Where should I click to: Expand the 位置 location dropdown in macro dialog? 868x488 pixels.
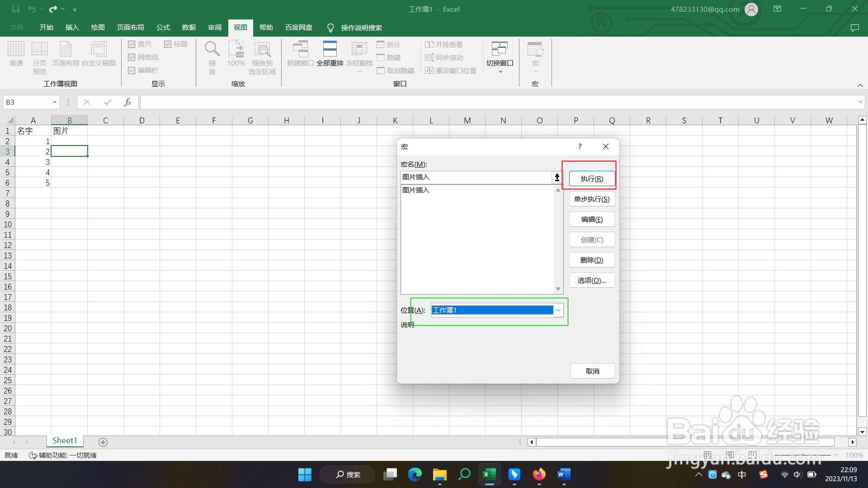pos(558,310)
